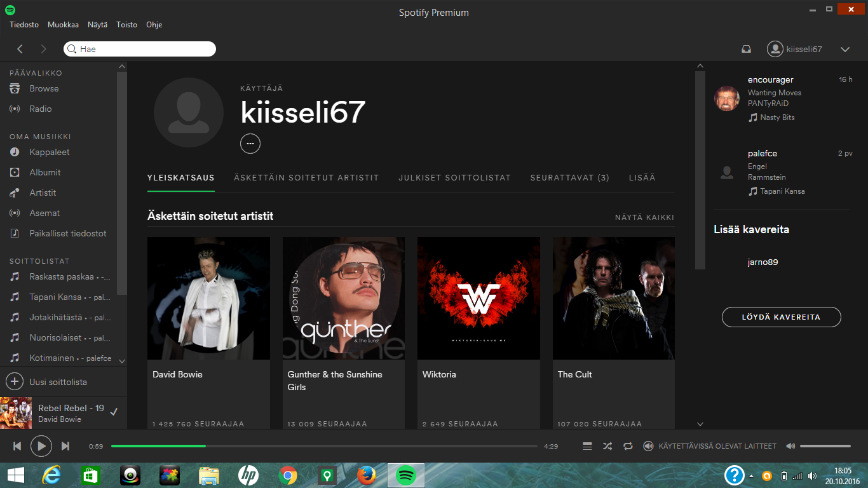Click the user avatar icon beside kiisseli67
868x488 pixels.
(775, 49)
